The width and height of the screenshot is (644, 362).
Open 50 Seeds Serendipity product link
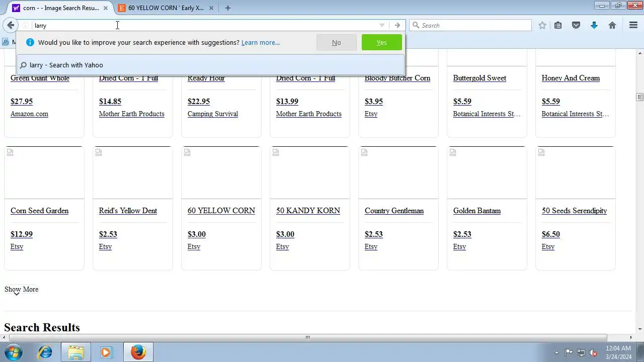(x=574, y=211)
